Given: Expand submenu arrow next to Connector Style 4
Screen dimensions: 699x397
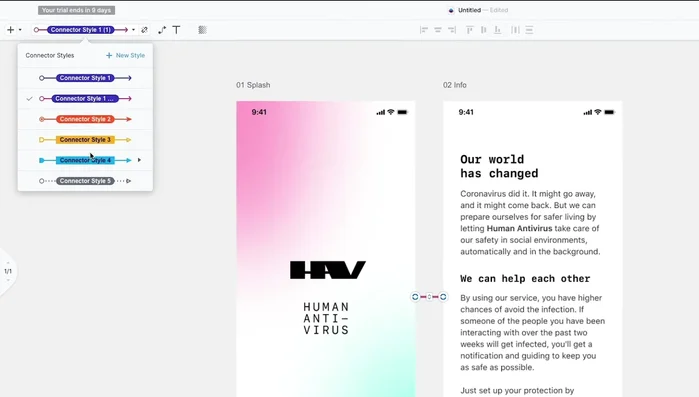Looking at the screenshot, I should click(x=139, y=160).
